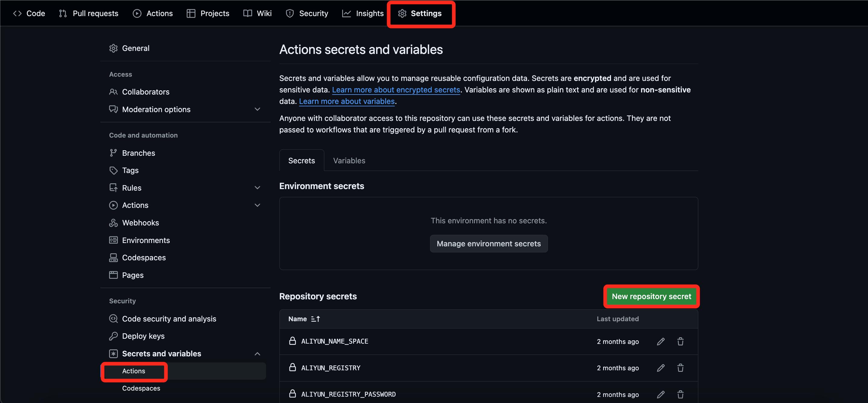Select the Secrets tab
868x403 pixels.
pos(301,161)
